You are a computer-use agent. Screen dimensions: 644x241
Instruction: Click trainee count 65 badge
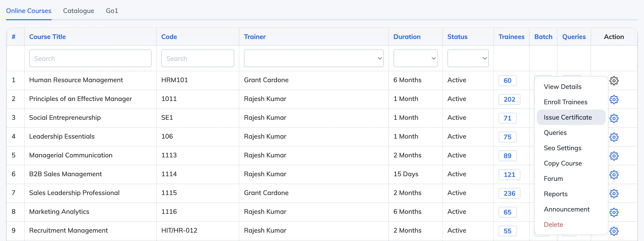[x=507, y=212]
